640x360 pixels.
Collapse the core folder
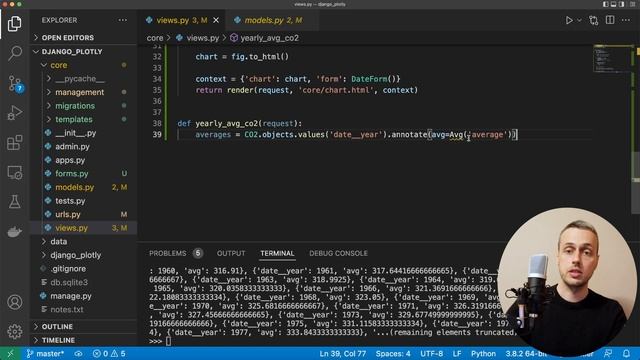pyautogui.click(x=84, y=65)
